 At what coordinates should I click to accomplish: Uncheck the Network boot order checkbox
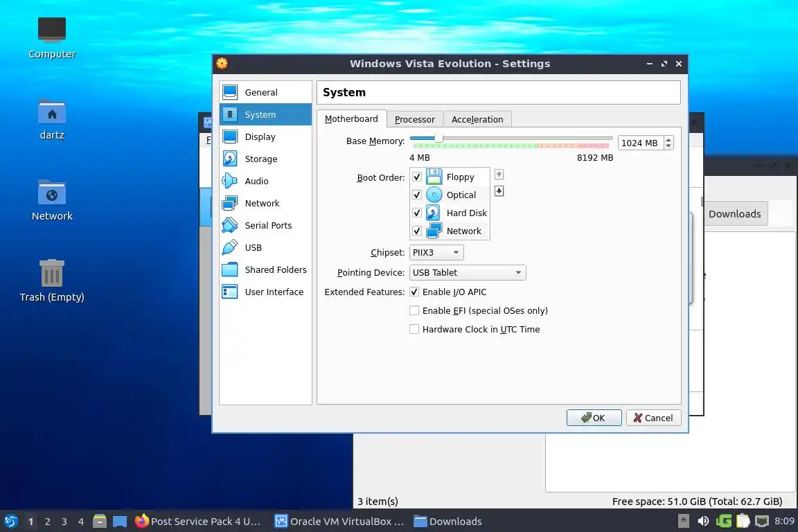click(x=417, y=231)
